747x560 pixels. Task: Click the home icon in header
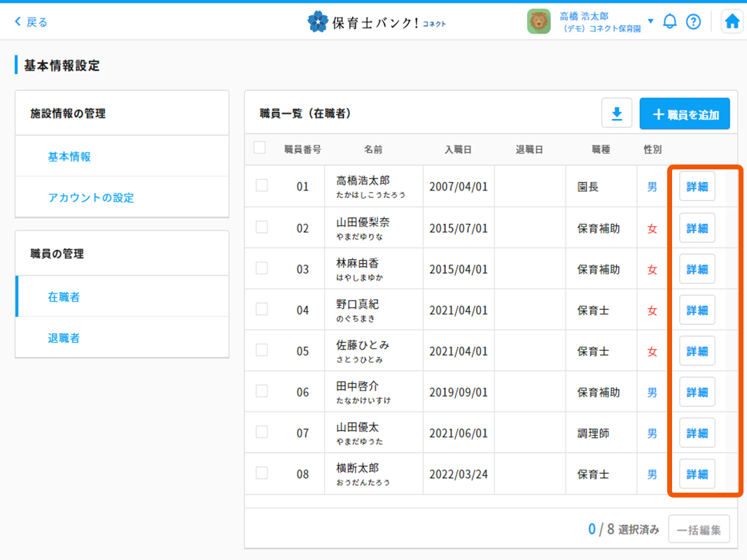coord(732,22)
